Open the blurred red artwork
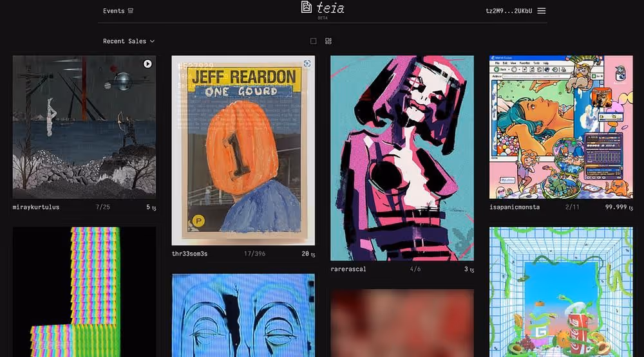 402,323
